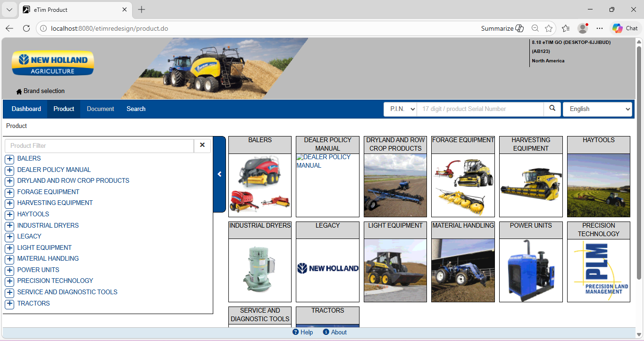
Task: Open the HARVESTING EQUIPMENT thumbnail card
Action: (x=531, y=177)
